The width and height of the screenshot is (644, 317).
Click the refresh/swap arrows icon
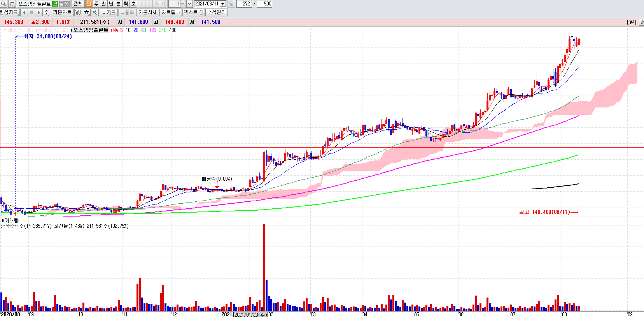coord(12,4)
